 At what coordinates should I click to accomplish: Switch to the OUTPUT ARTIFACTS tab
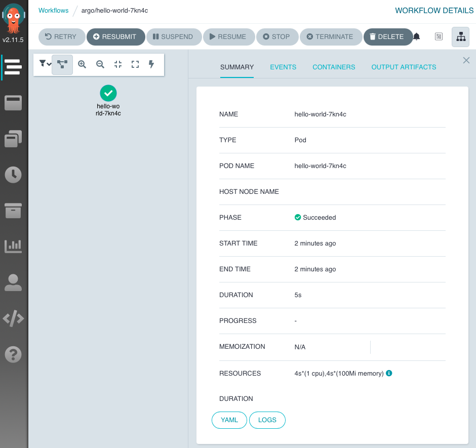404,67
